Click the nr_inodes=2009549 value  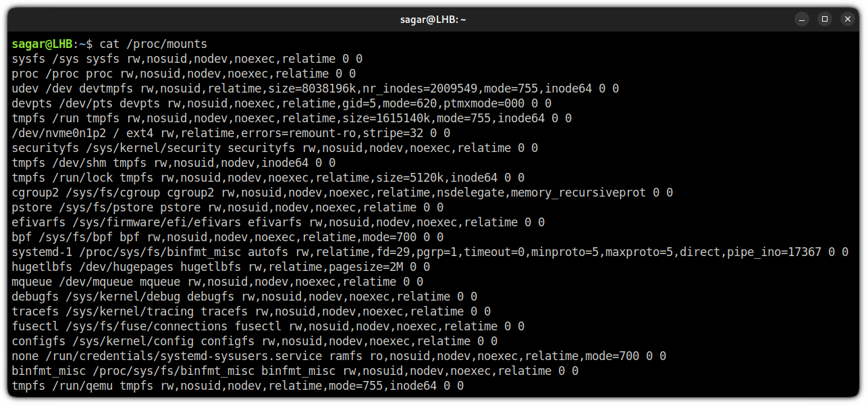(420, 88)
